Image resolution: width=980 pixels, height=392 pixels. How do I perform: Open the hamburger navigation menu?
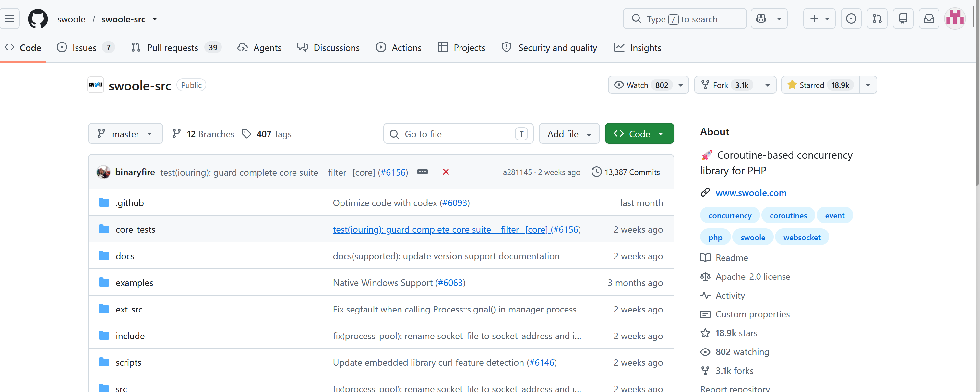pyautogui.click(x=9, y=18)
